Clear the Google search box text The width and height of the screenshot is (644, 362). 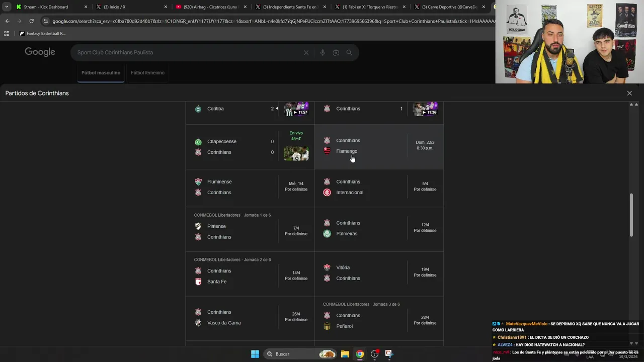click(x=306, y=52)
